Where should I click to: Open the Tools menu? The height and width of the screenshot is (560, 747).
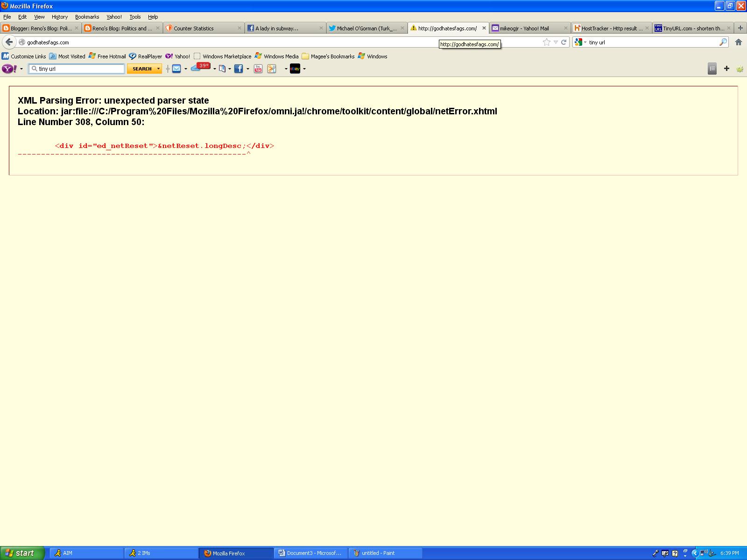tap(135, 16)
